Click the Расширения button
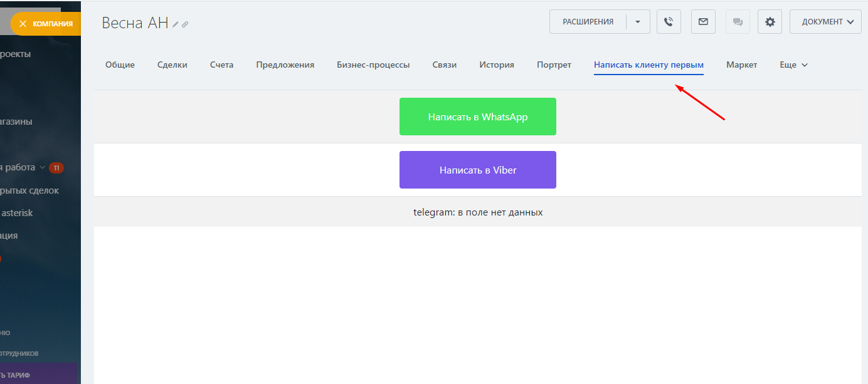Viewport: 868px width, 384px height. coord(588,22)
